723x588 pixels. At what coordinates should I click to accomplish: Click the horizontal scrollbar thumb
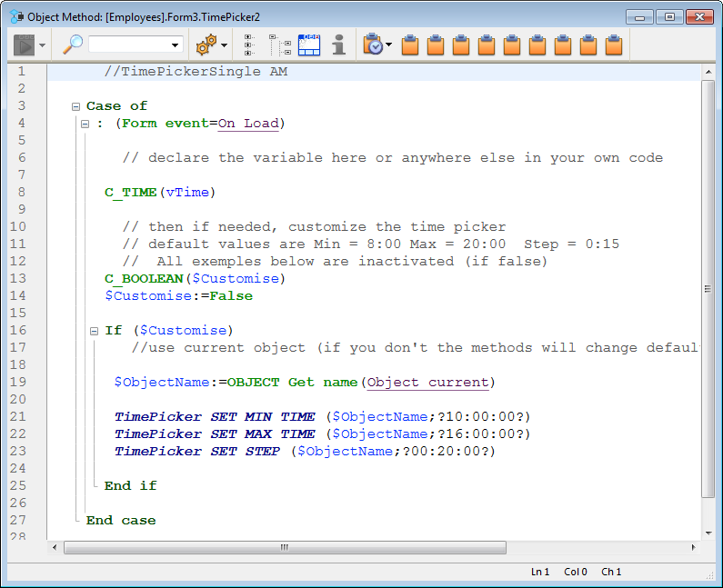285,547
